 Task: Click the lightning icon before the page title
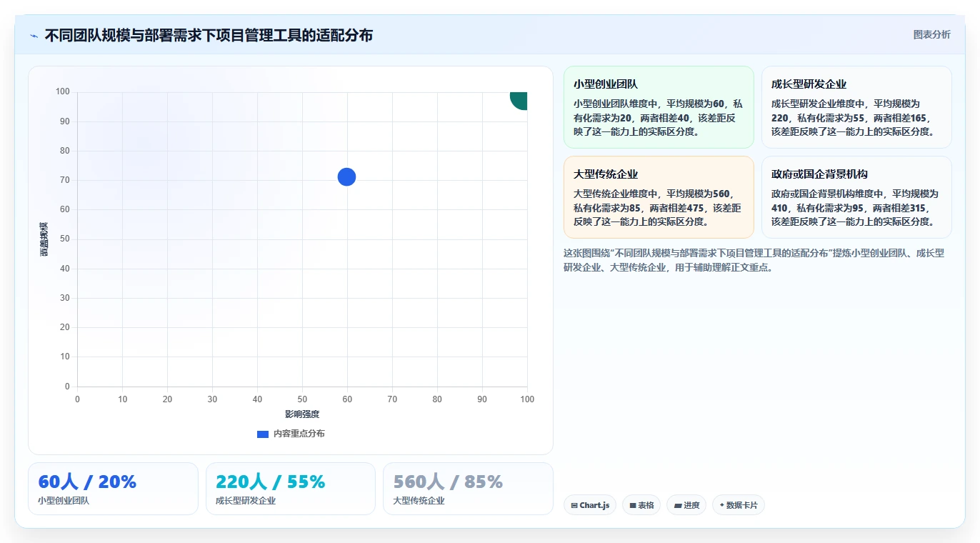(34, 36)
